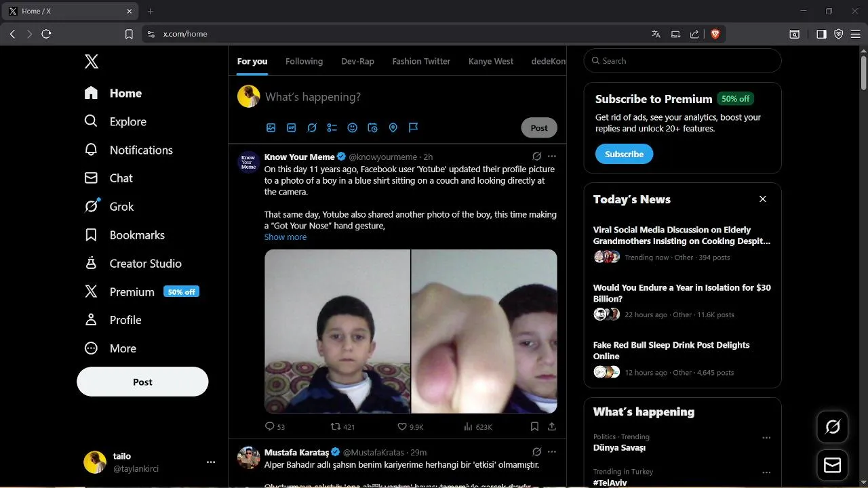Click the translate icon in address bar
Image resolution: width=868 pixels, height=488 pixels.
pyautogui.click(x=656, y=34)
